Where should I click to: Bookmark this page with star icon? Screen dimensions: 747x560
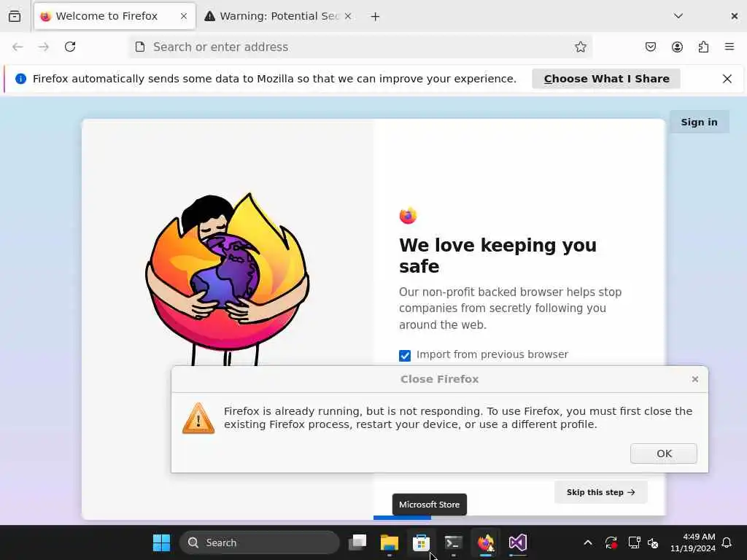click(x=580, y=47)
